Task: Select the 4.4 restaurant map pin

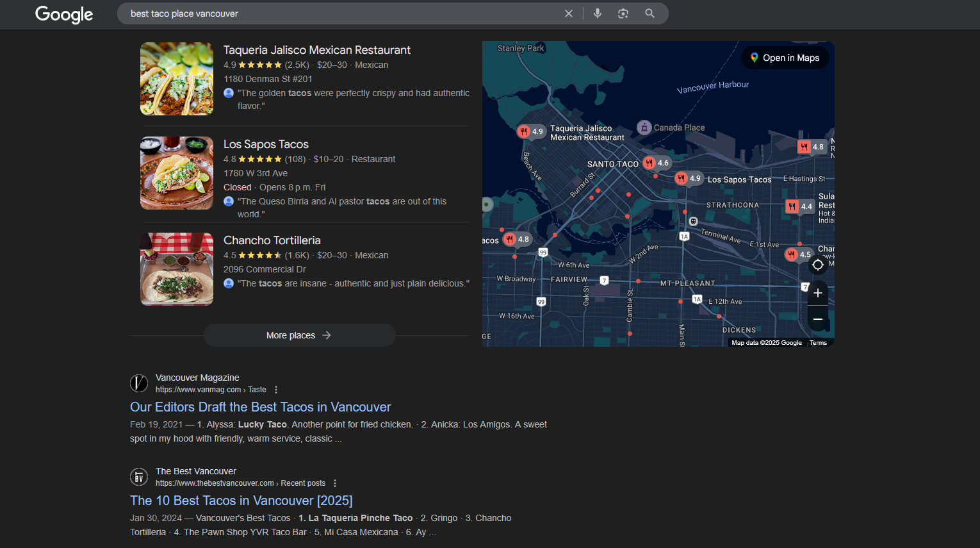Action: click(800, 206)
